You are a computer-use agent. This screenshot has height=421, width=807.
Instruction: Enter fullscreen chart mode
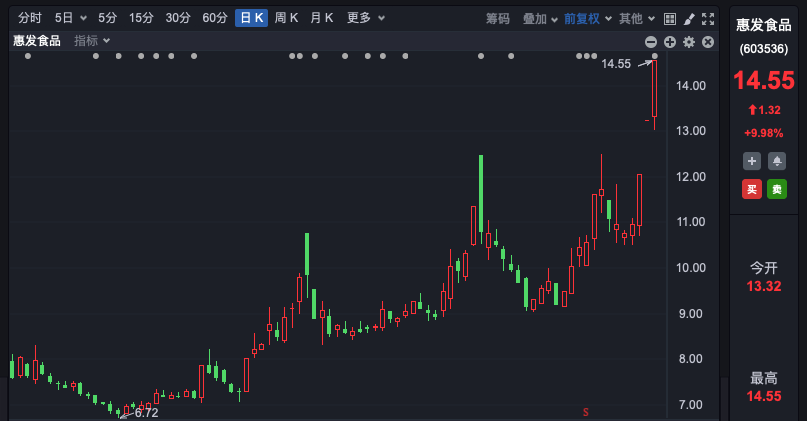tap(708, 18)
